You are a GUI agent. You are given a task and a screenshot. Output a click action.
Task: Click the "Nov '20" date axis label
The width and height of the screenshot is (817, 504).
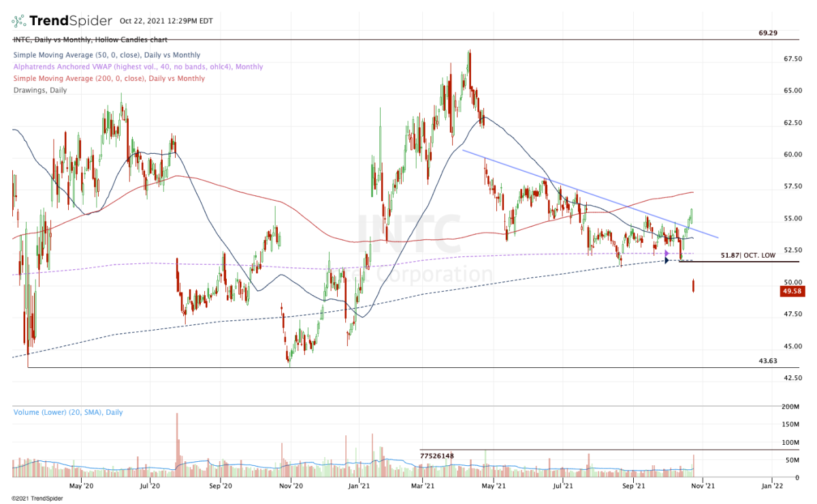(291, 486)
